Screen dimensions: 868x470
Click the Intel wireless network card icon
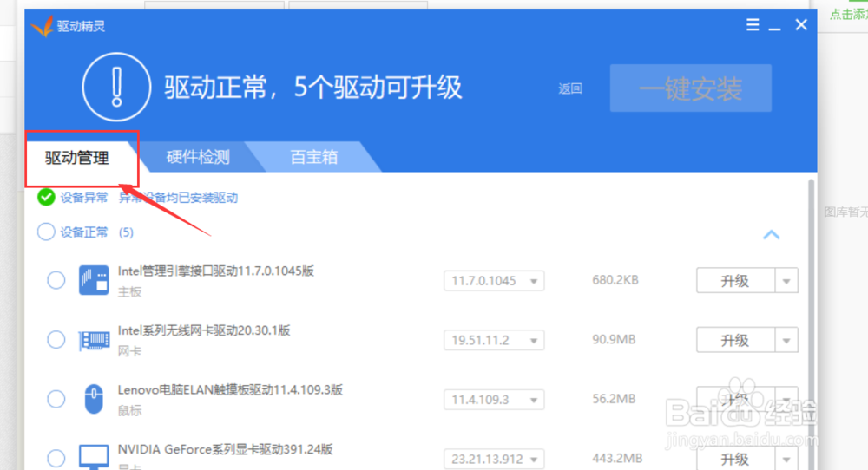click(x=94, y=340)
